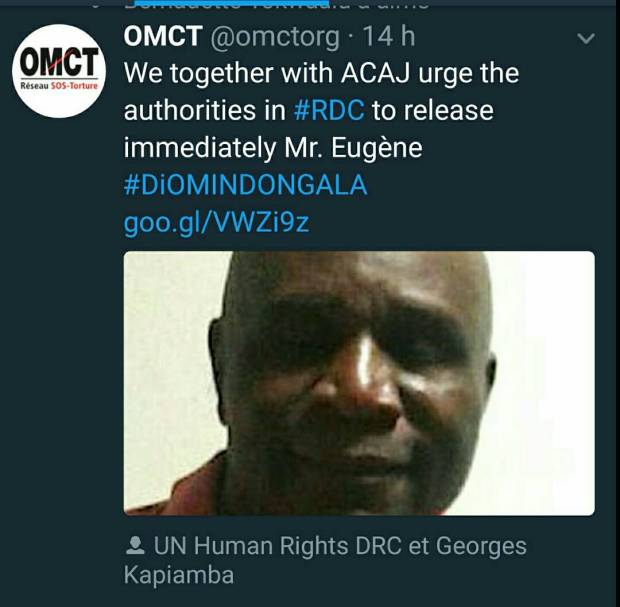The height and width of the screenshot is (607, 620).
Task: Open the 14 h timestamp
Action: click(388, 36)
